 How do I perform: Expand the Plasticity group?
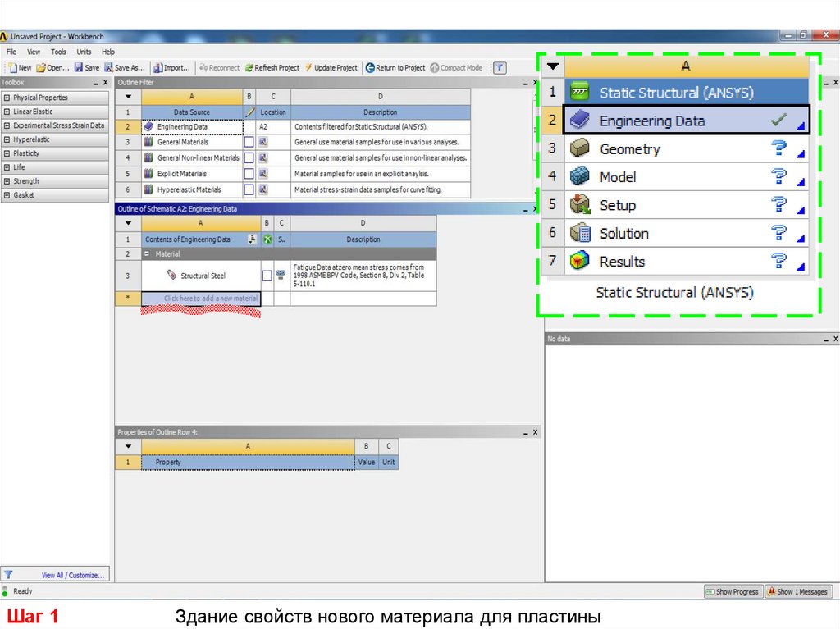pos(7,153)
